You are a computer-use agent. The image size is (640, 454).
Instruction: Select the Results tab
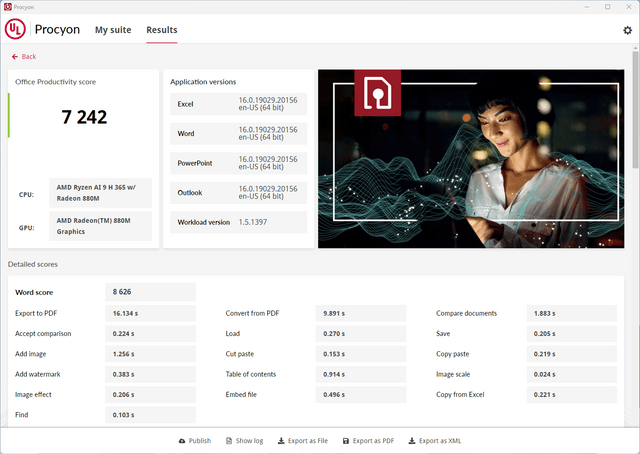(x=162, y=30)
